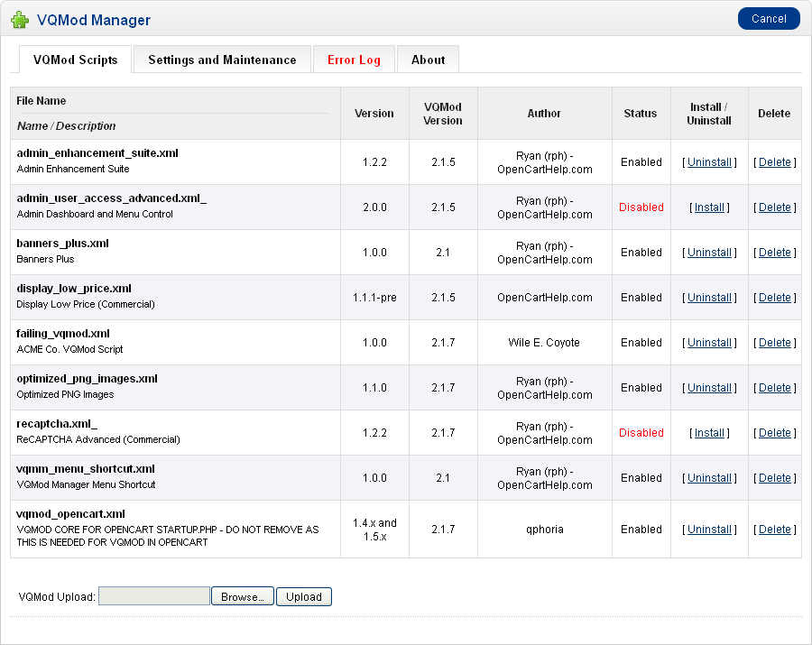Click the 'VQMod Manager Menu Shortcut' description

pos(86,484)
